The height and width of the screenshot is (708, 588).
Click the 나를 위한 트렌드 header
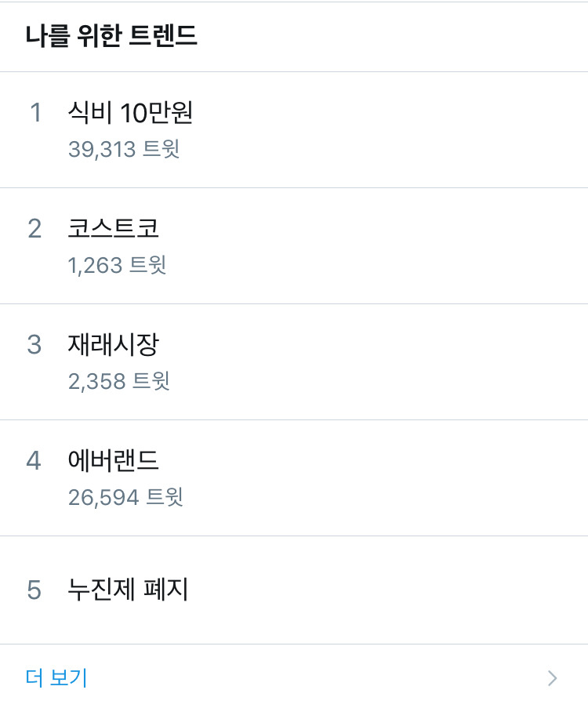coord(111,36)
